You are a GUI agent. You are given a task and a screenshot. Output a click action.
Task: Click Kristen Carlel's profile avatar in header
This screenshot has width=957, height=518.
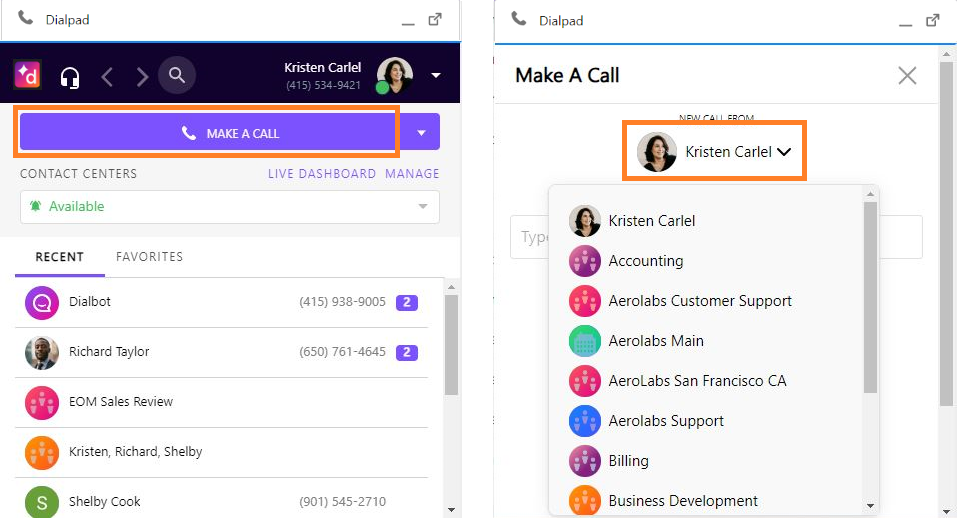[x=394, y=75]
